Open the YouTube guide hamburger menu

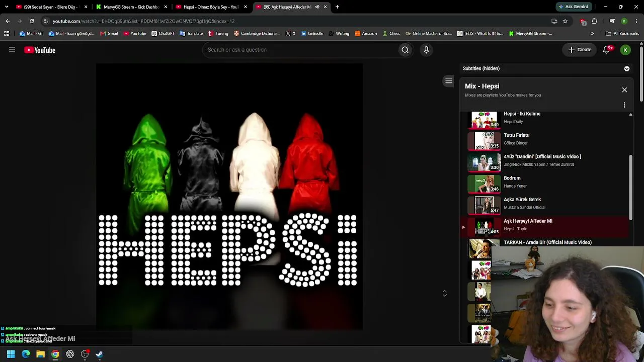(x=12, y=50)
